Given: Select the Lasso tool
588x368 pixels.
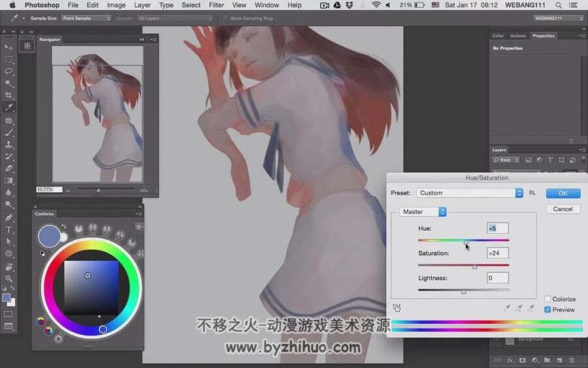Looking at the screenshot, I should [8, 71].
